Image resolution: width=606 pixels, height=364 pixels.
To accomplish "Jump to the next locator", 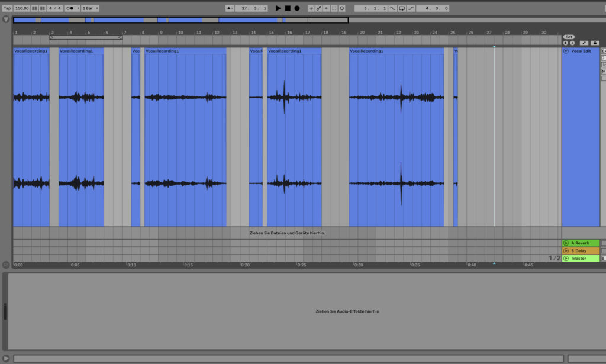I will pyautogui.click(x=572, y=43).
